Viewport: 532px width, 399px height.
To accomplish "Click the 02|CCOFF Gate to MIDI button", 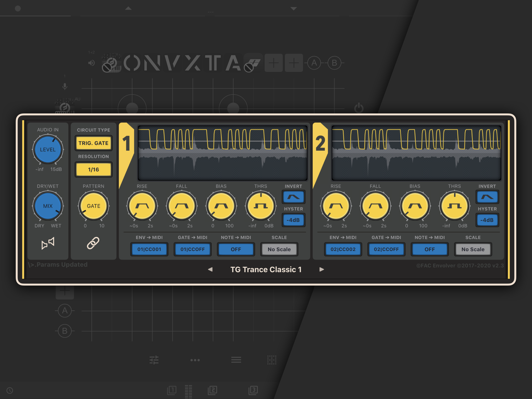I will (x=386, y=249).
